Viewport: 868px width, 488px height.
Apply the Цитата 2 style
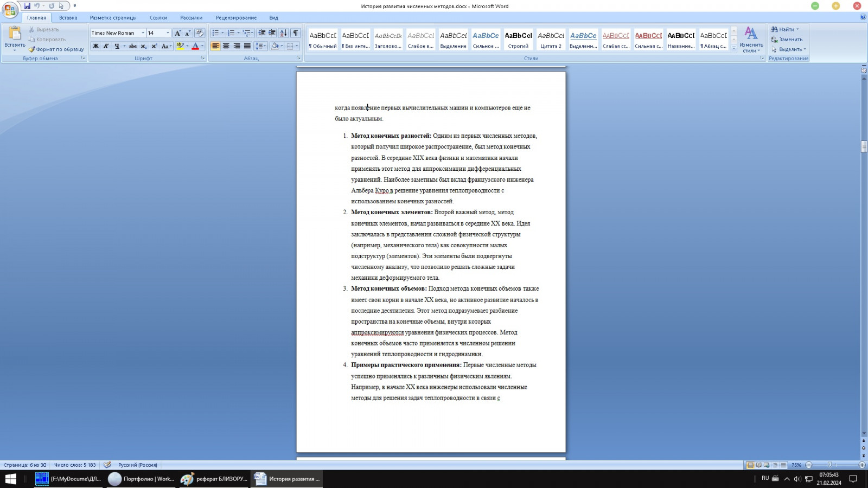pyautogui.click(x=551, y=40)
